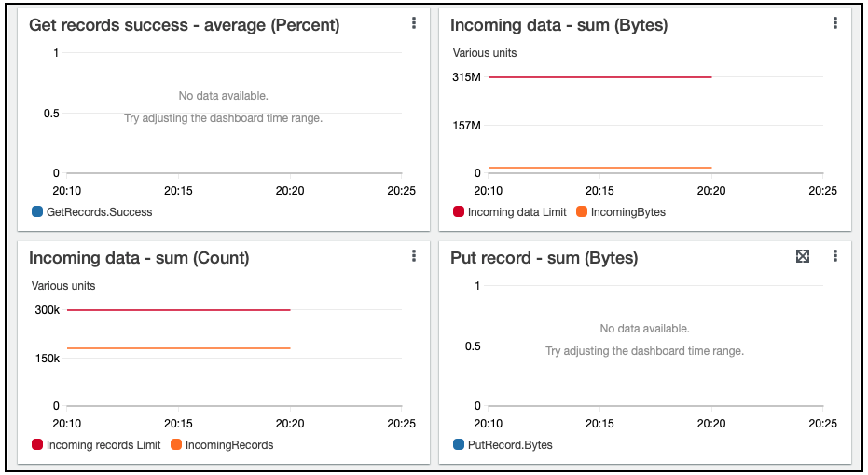Click the GetRecords.Success legend label
The image size is (868, 475).
(99, 212)
